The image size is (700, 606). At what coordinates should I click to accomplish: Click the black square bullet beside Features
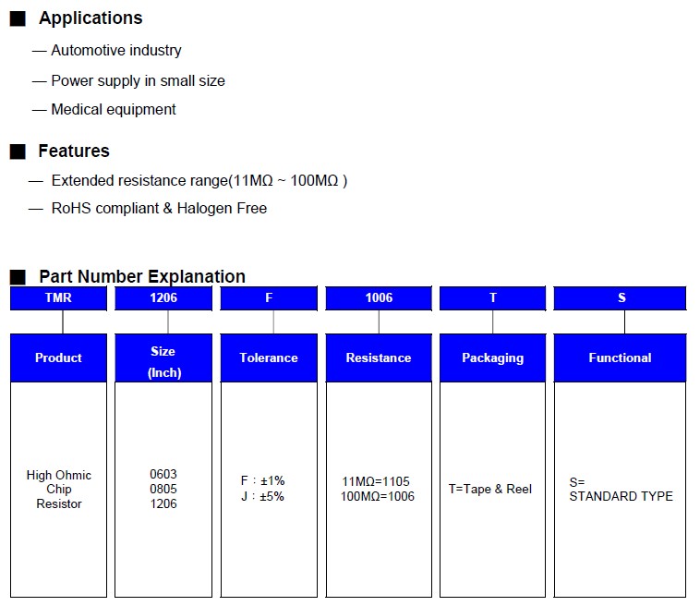click(18, 151)
